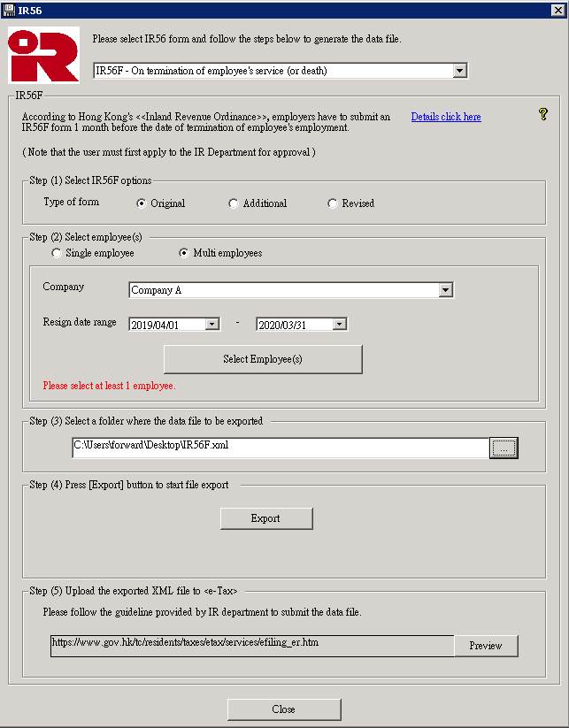This screenshot has height=728, width=569.
Task: Click the export file path text field
Action: tap(280, 447)
